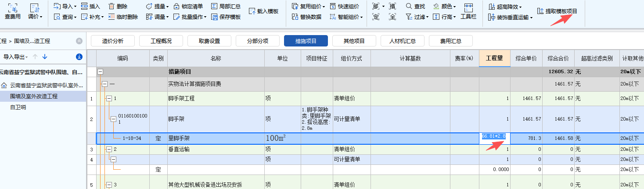Switch to the 分部分项 tab
The width and height of the screenshot is (644, 189).
pos(258,41)
